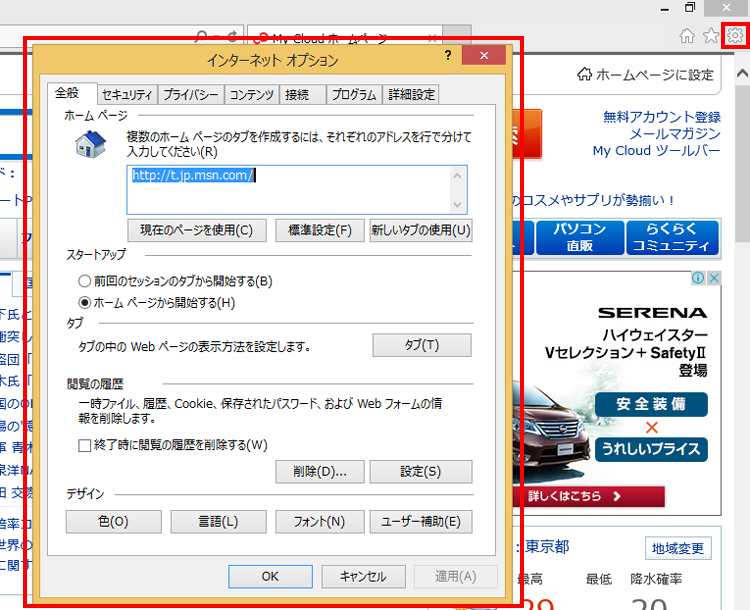This screenshot has width=750, height=610.
Task: Open the Tools gear icon in browser
Action: click(735, 36)
